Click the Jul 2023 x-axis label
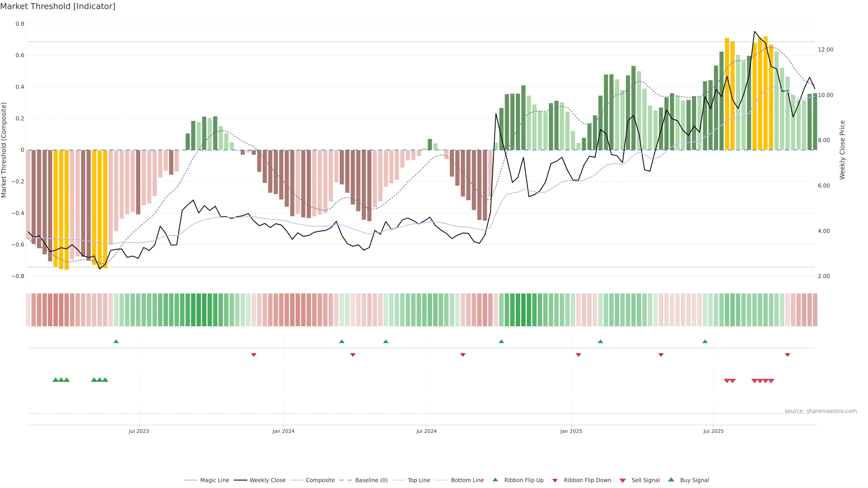The image size is (868, 488). (139, 431)
